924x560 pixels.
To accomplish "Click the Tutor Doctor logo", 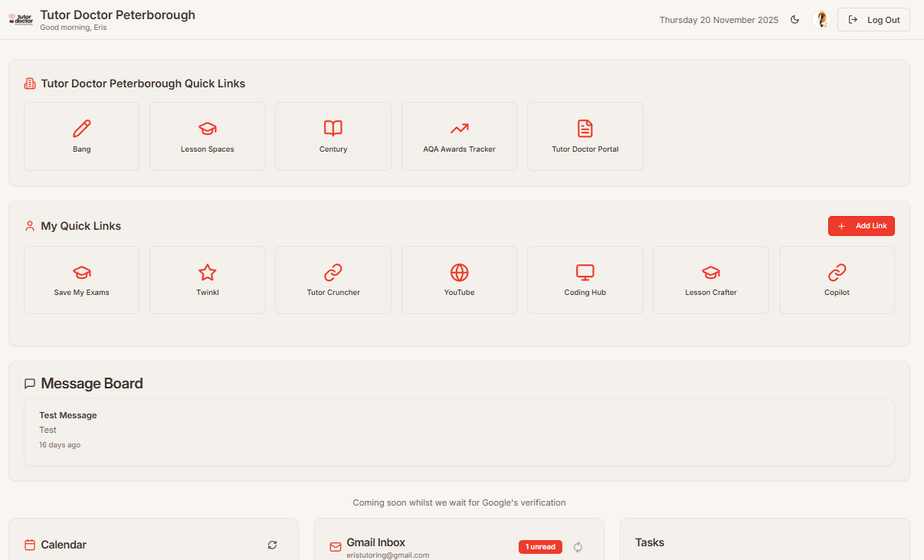I will [21, 19].
